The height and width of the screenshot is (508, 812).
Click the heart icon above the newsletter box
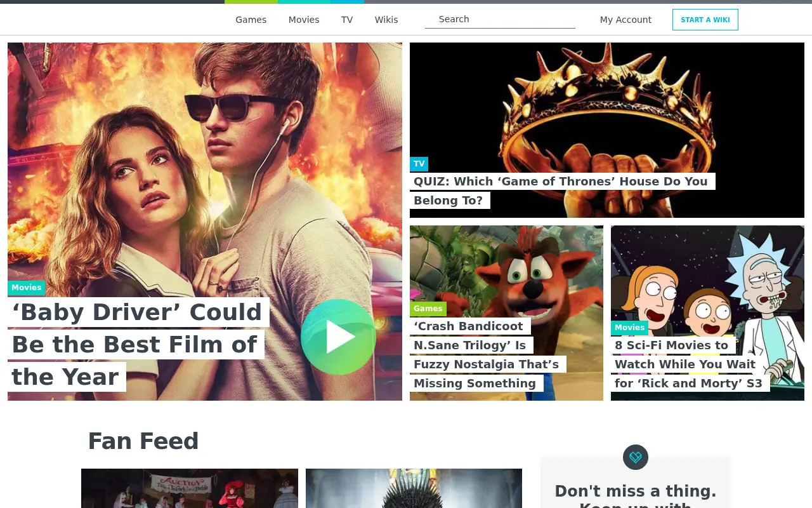point(636,457)
